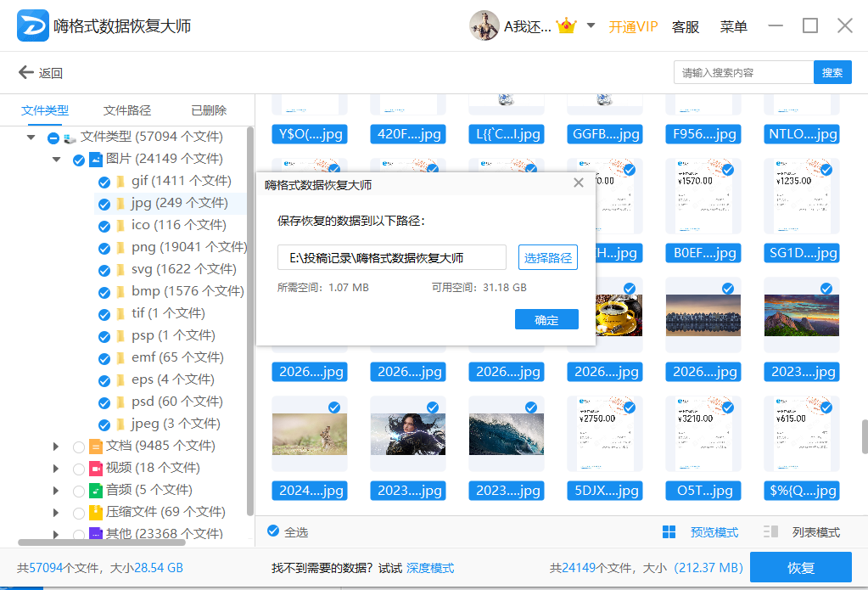Expand the documents tree node
Viewport: 868px width, 590px height.
click(57, 446)
